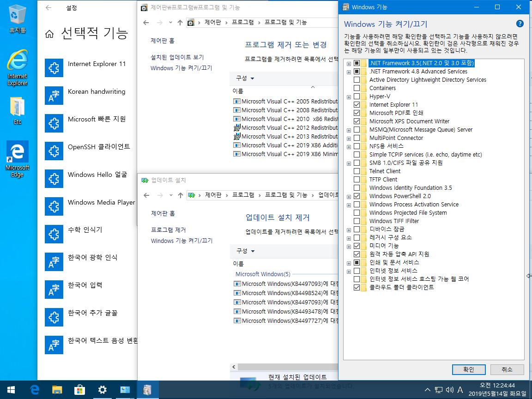This screenshot has width=532, height=399.
Task: Open 구성 dropdown in 업데이트 설치 window
Action: click(x=245, y=251)
